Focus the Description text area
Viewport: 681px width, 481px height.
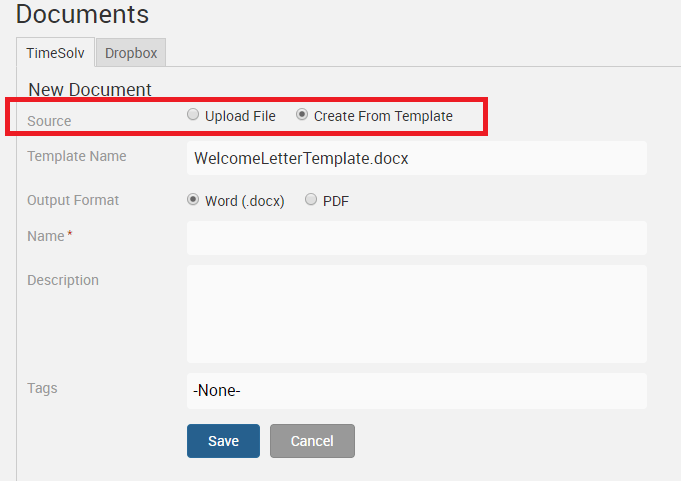click(416, 313)
